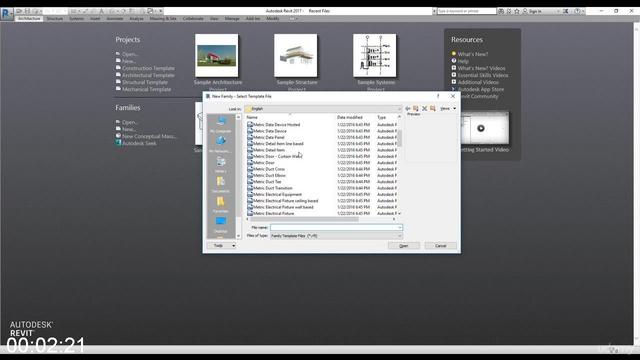The height and width of the screenshot is (360, 640).
Task: Select Metric Data Device Hosted file
Action: (x=277, y=124)
